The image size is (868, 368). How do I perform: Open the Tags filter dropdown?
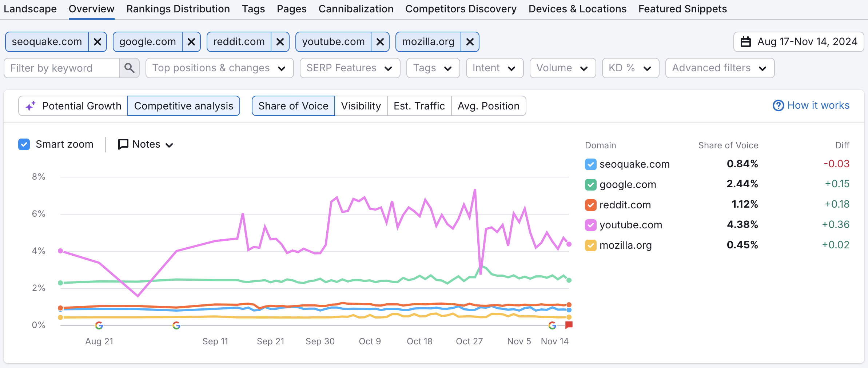point(433,68)
